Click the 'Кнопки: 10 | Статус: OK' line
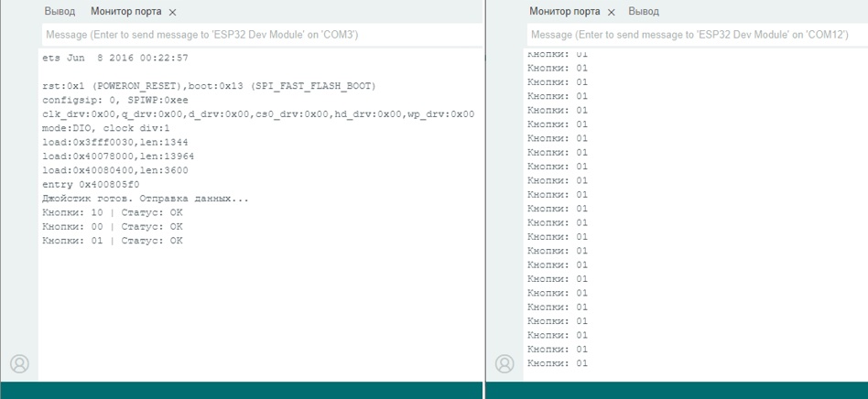The height and width of the screenshot is (399, 868). [x=113, y=212]
